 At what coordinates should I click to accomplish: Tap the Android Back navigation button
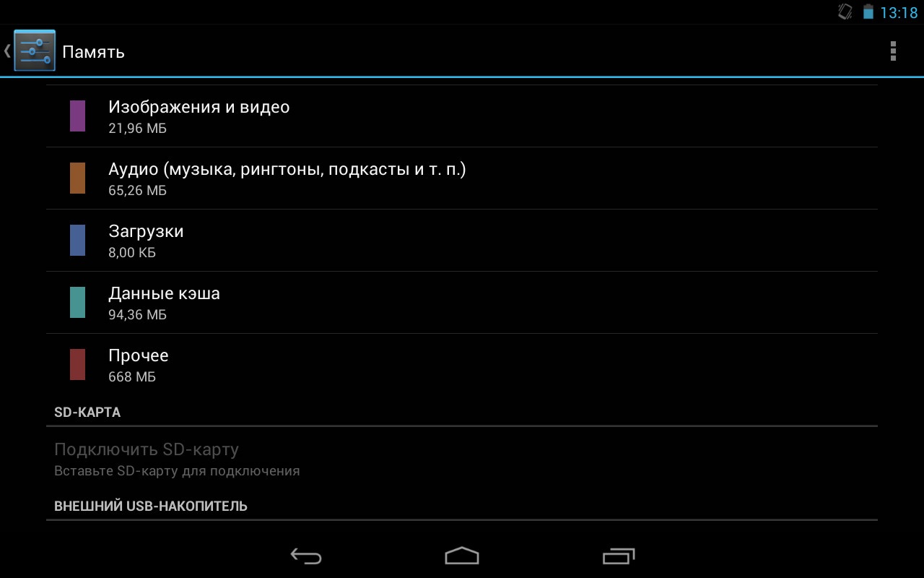306,556
